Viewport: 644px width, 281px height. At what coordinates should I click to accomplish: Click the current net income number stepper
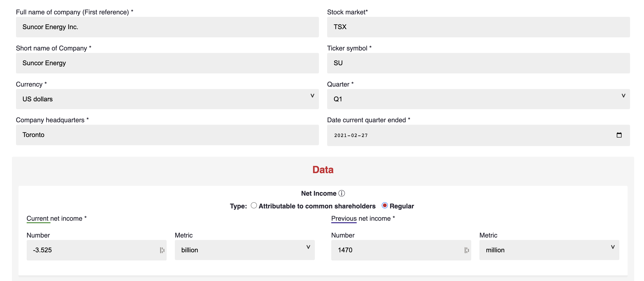click(x=162, y=250)
